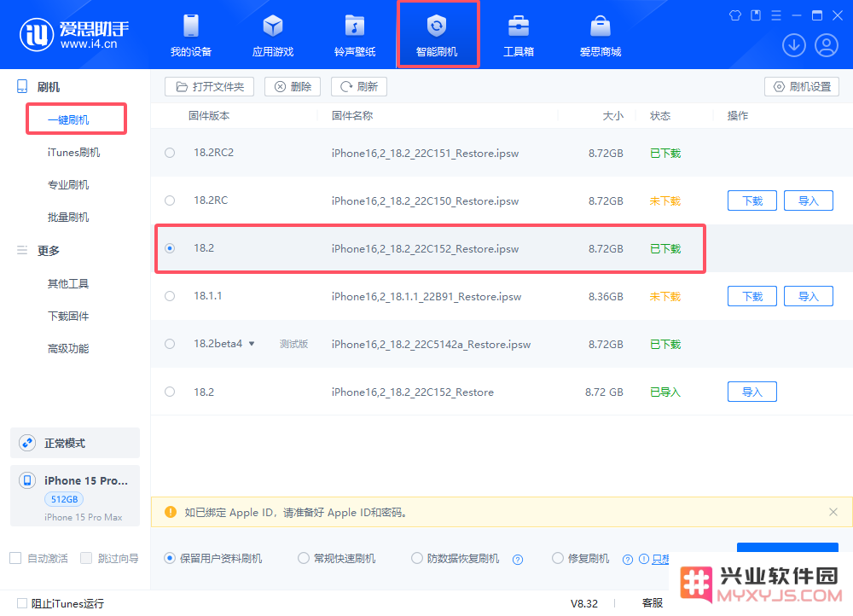The height and width of the screenshot is (616, 853).
Task: Select 一键刷机 in sidebar
Action: pos(68,119)
